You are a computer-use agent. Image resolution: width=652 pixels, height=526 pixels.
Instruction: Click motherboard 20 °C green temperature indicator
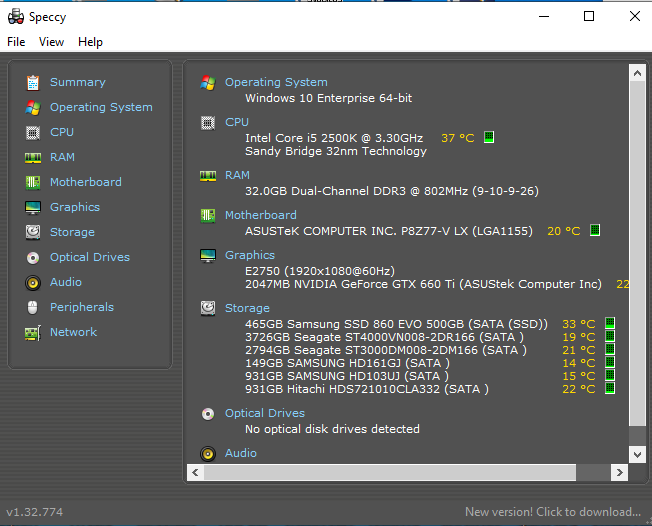[595, 230]
